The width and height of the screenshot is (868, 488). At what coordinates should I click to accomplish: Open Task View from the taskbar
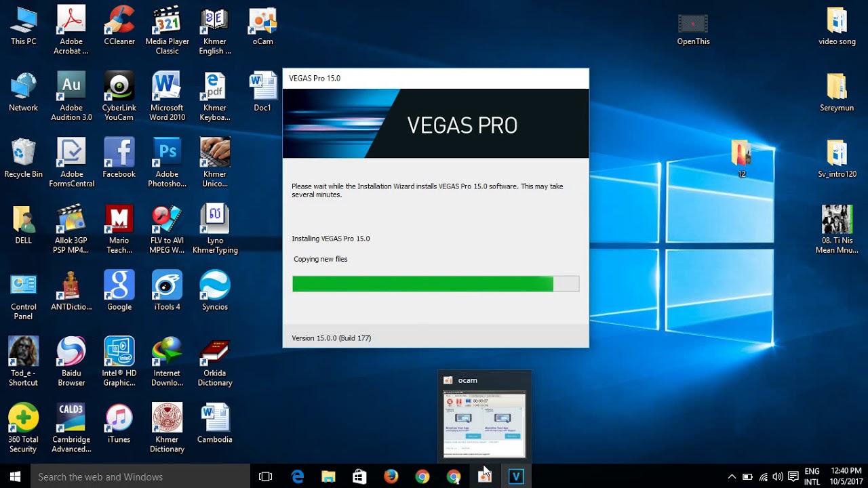266,476
